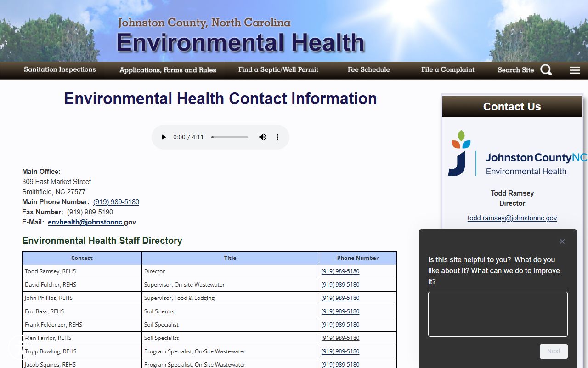Click Search Site label
This screenshot has width=588, height=368.
(516, 70)
